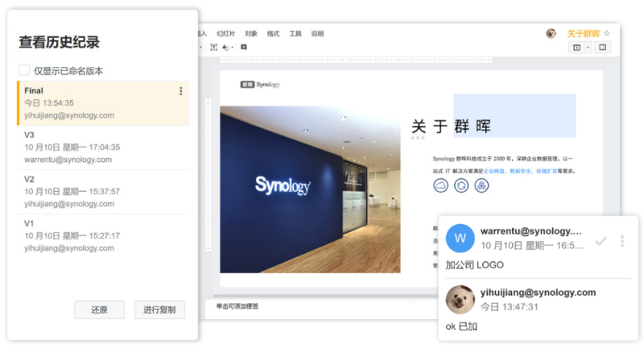Image resolution: width=644 pixels, height=349 pixels.
Task: Click the storage cluster circle icon on slide
Action: [481, 185]
